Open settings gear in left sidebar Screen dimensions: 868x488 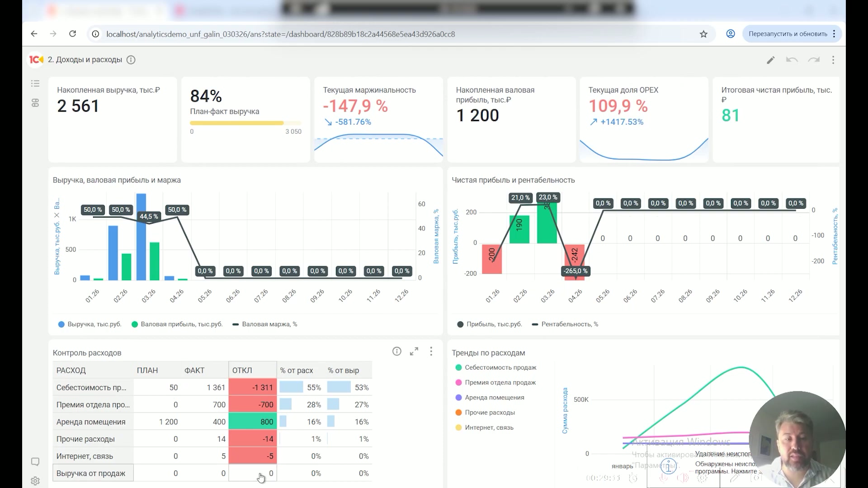(35, 481)
